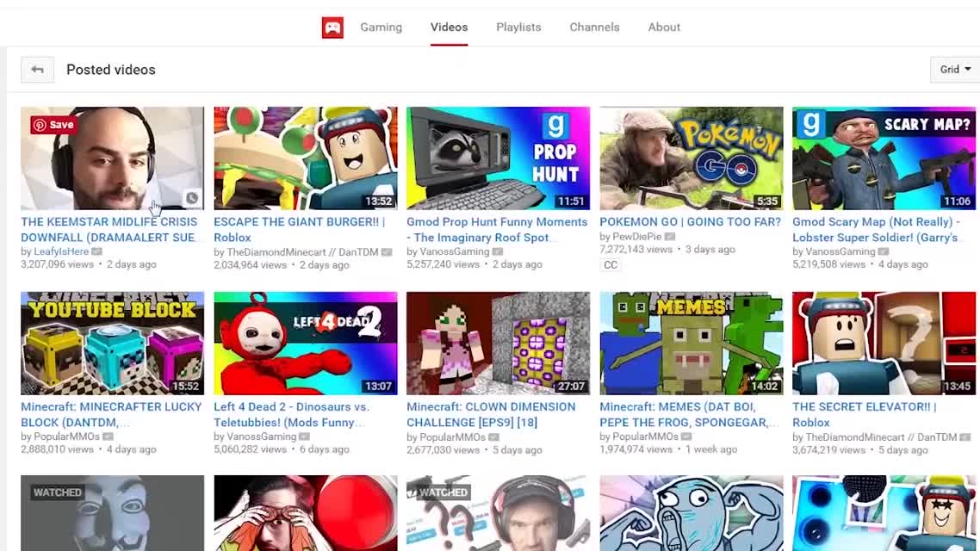This screenshot has width=980, height=551.
Task: Click the Pinterest Save button on Keemstar thumbnail
Action: (x=53, y=125)
